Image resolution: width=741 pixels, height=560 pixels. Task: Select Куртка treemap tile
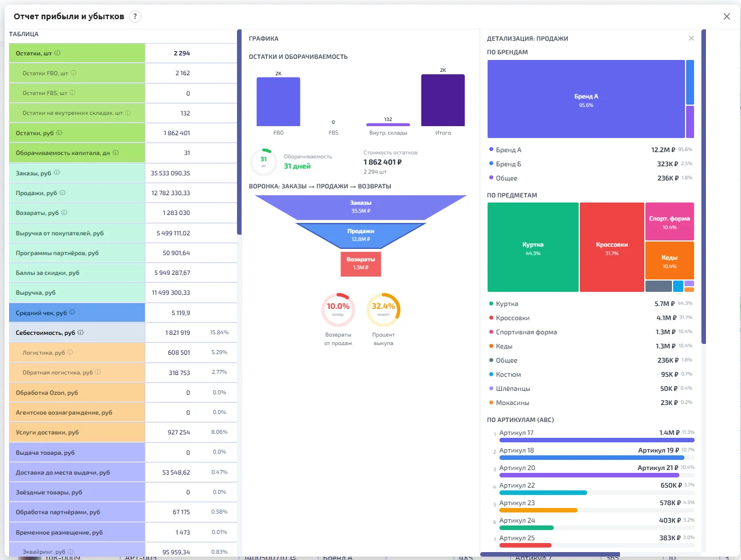coord(533,247)
